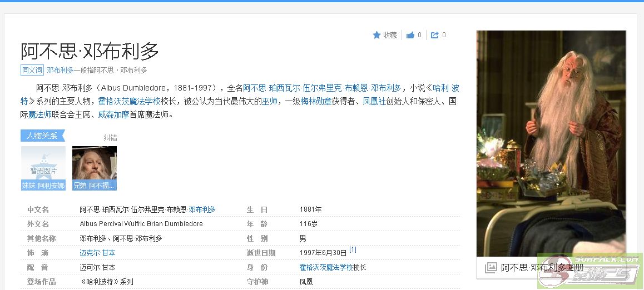Click age value 116岁
Image resolution: width=644 pixels, height=290 pixels.
pos(309,224)
